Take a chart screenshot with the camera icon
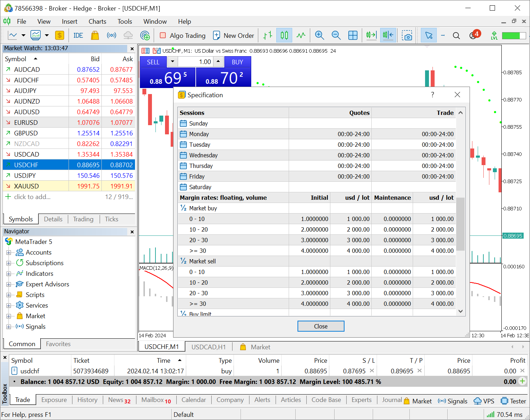 [407, 35]
